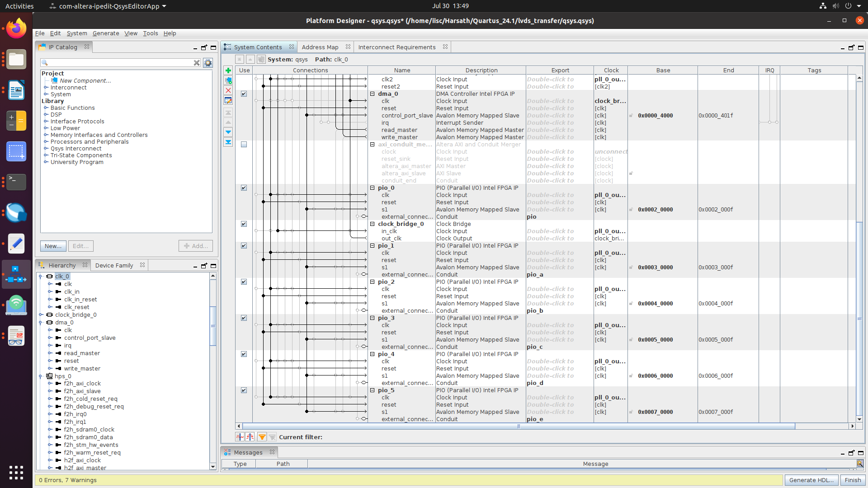Open the Tools menu
The image size is (868, 488).
[x=151, y=33]
